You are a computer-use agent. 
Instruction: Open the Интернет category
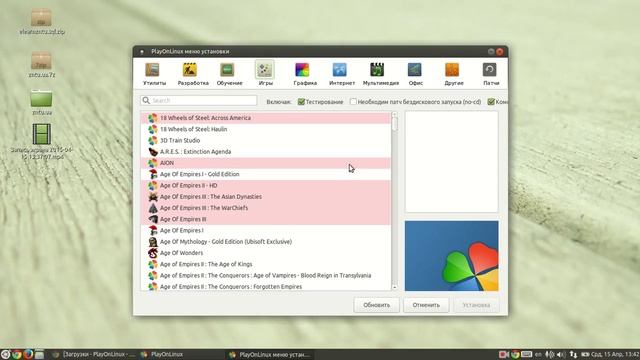[x=342, y=74]
